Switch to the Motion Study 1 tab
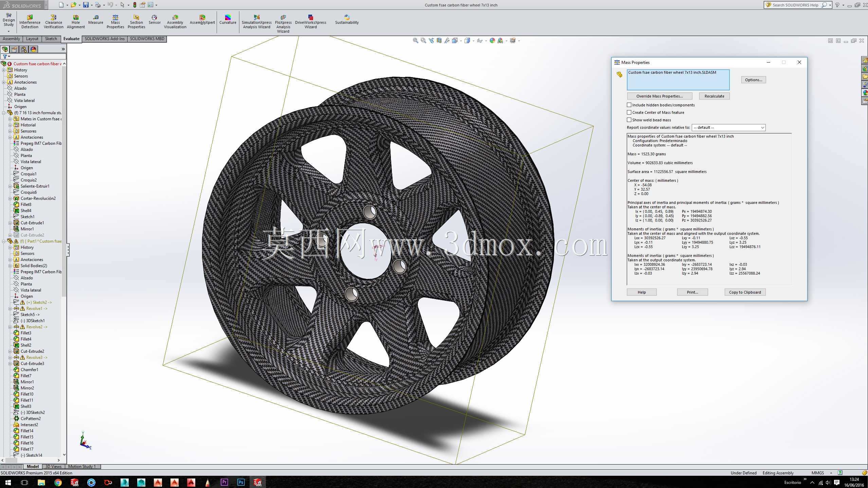Screen dimensions: 868x488 [x=82, y=467]
